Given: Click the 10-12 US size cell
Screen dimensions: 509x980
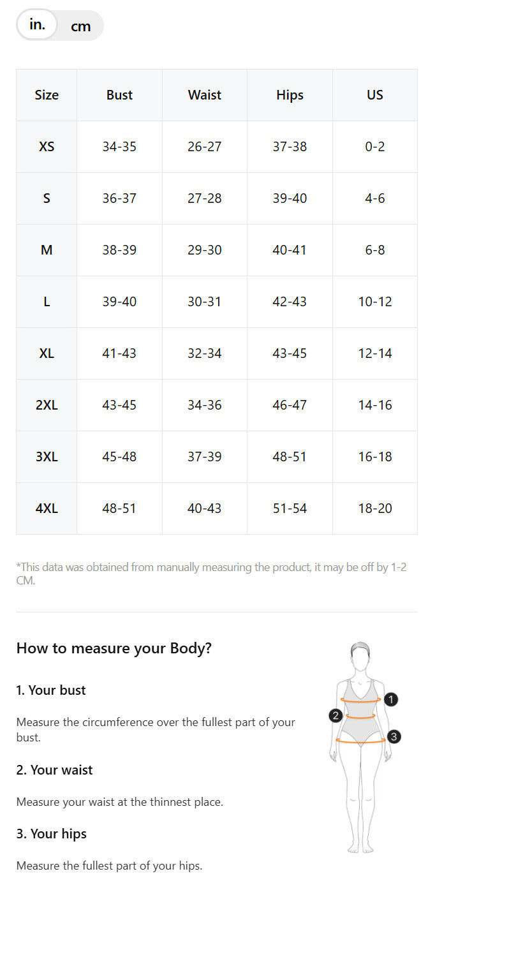Looking at the screenshot, I should [375, 302].
